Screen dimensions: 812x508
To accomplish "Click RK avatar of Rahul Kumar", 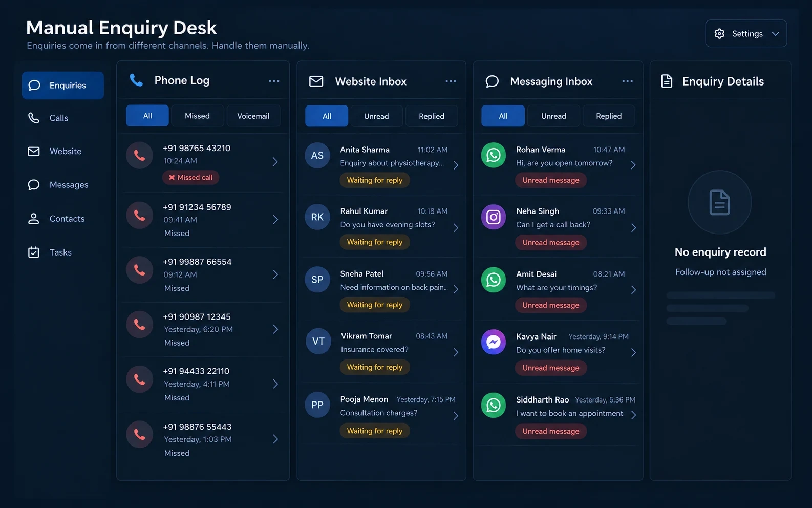I will click(317, 217).
